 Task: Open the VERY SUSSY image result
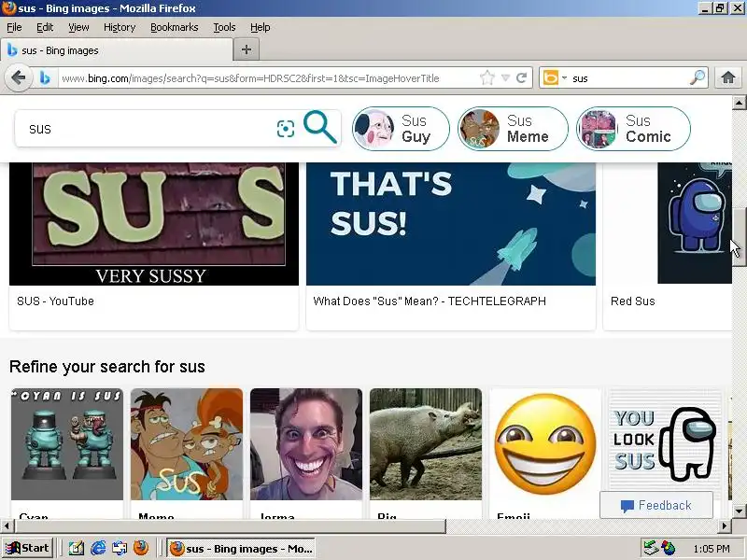coord(154,224)
